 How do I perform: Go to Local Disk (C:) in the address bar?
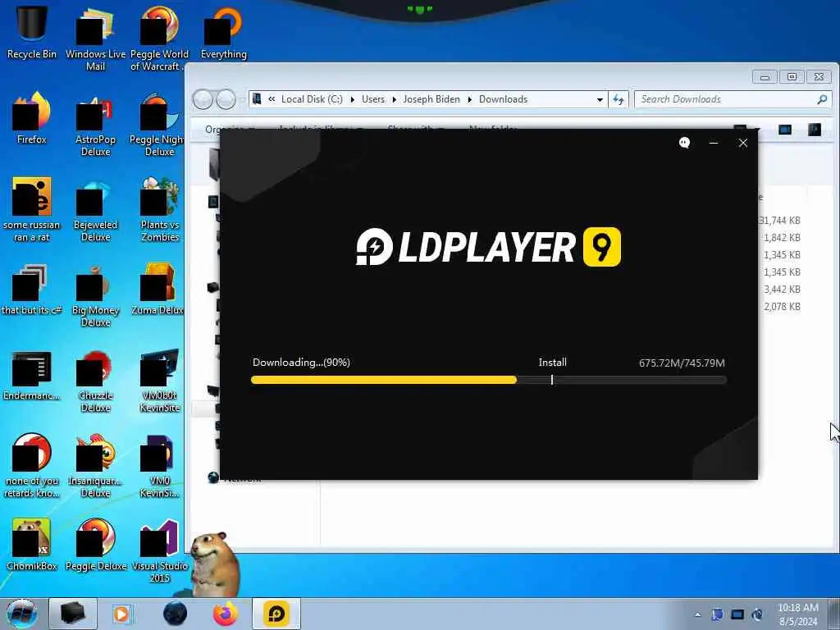click(x=312, y=99)
